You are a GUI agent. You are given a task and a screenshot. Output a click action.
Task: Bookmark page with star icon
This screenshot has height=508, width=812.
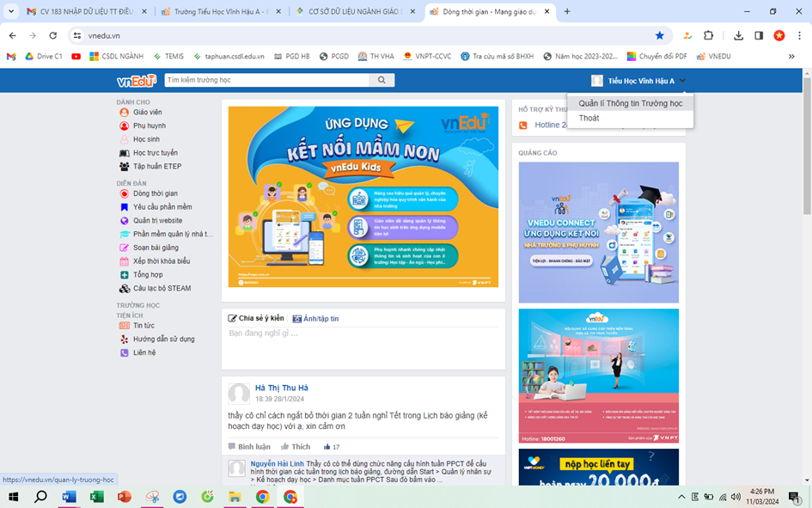(x=659, y=35)
